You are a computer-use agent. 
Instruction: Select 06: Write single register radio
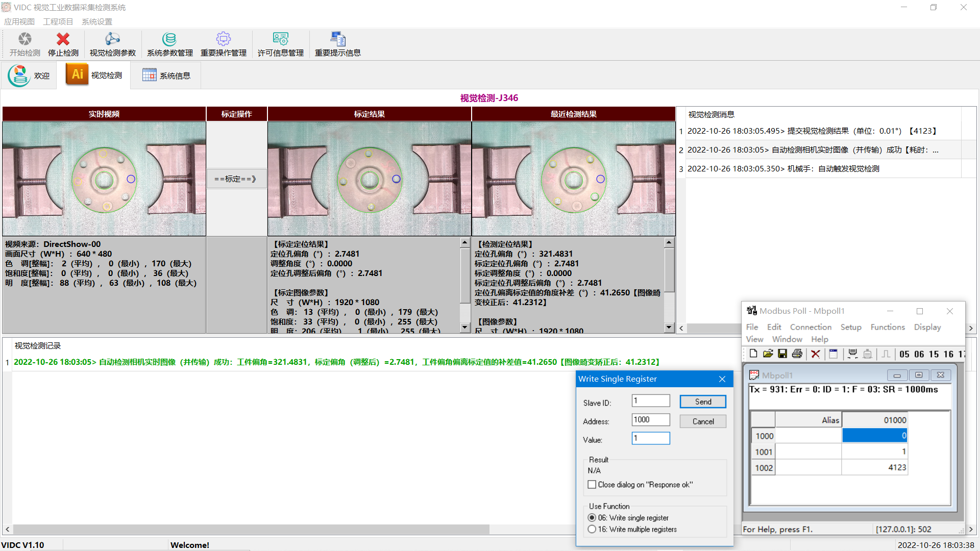tap(592, 518)
